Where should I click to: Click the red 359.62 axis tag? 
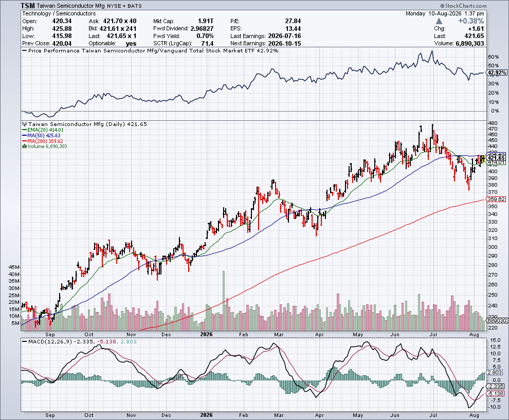pyautogui.click(x=496, y=199)
